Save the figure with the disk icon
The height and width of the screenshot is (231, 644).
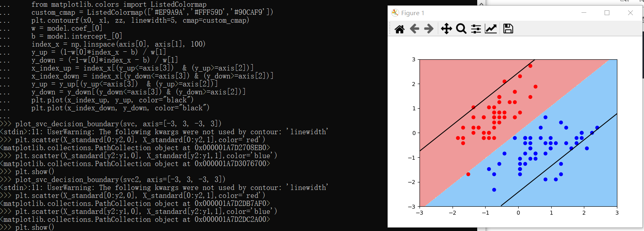coord(508,29)
